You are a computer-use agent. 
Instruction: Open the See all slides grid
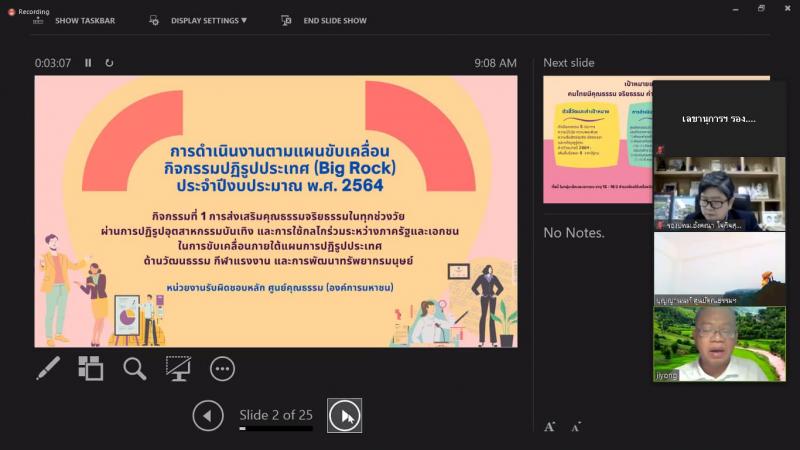click(91, 368)
